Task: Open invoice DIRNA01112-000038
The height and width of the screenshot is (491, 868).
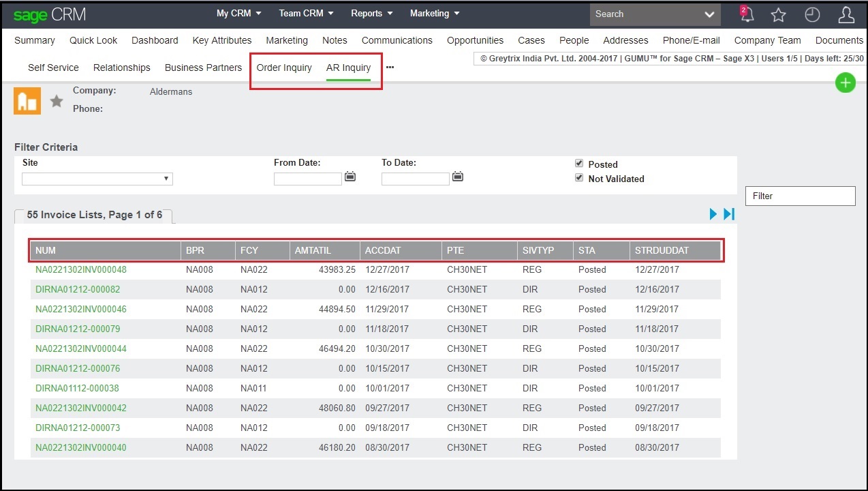Action: [x=77, y=388]
